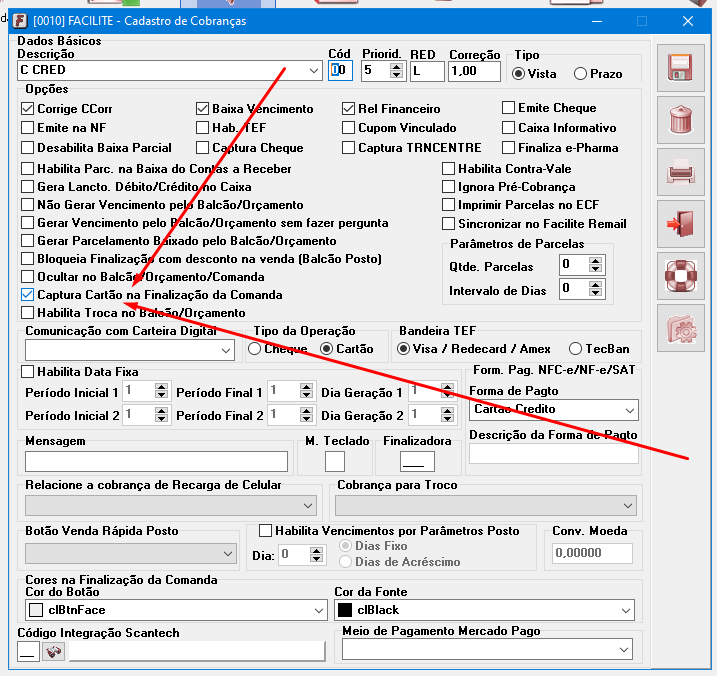Click the RED field containing L
The height and width of the screenshot is (676, 717).
(x=427, y=71)
